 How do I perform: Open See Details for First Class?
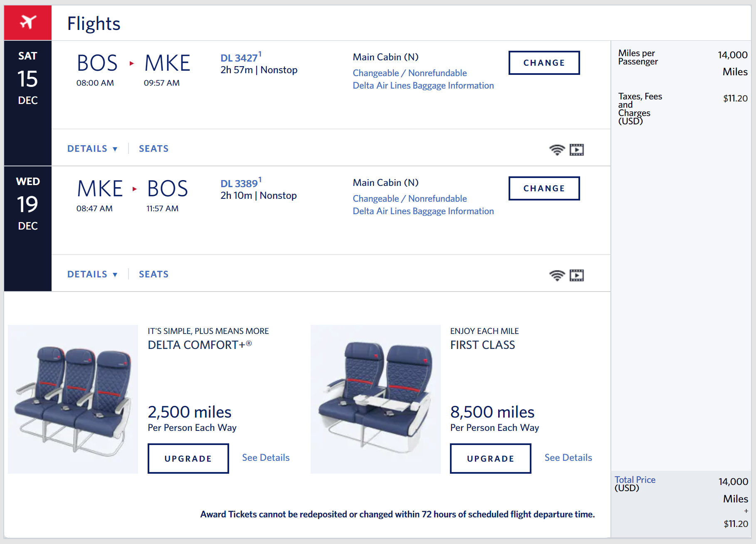[568, 457]
